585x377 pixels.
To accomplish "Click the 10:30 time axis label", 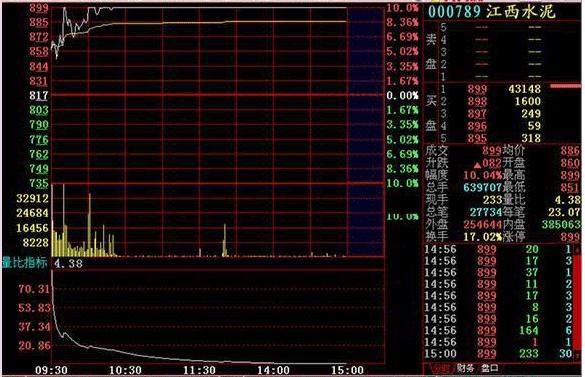I will tap(125, 370).
